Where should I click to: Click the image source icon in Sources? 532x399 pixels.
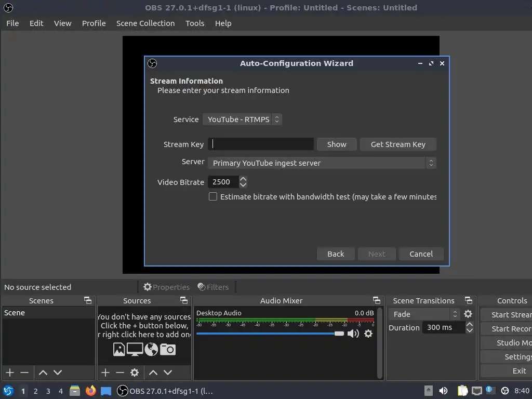119,349
